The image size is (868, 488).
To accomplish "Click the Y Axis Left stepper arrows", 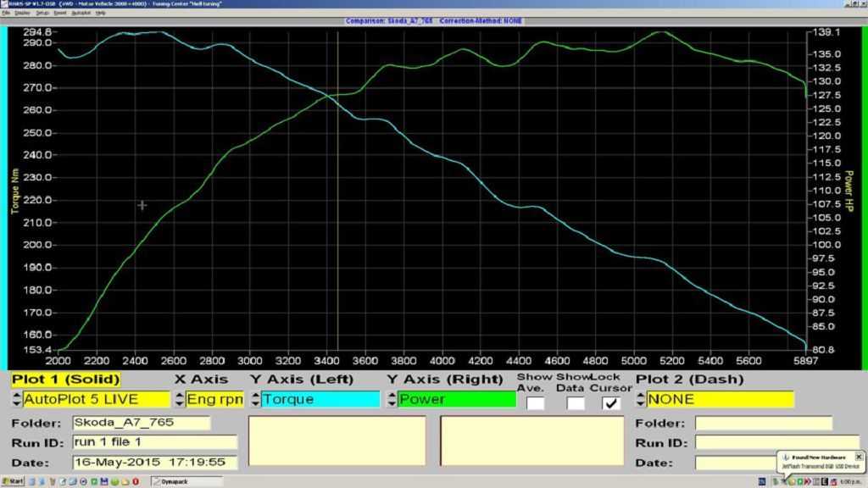I will 255,399.
